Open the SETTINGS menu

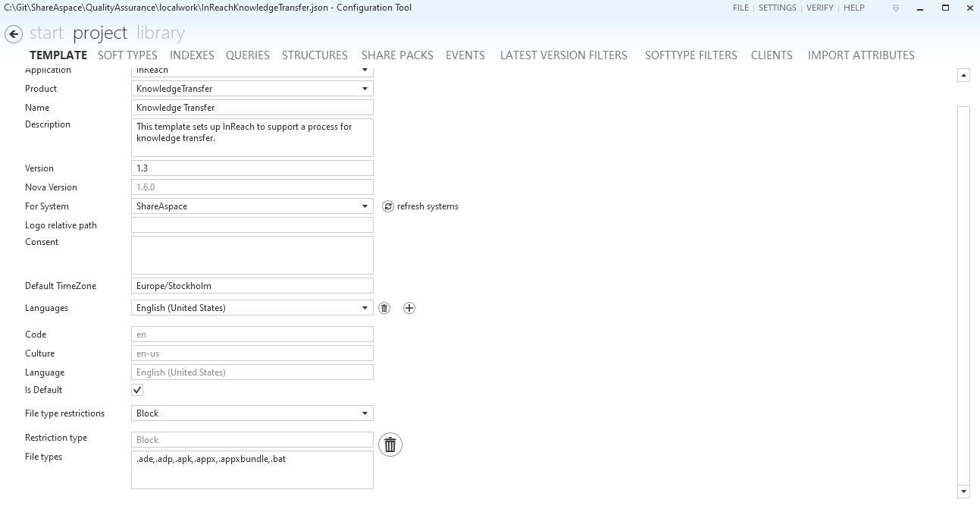pos(778,8)
